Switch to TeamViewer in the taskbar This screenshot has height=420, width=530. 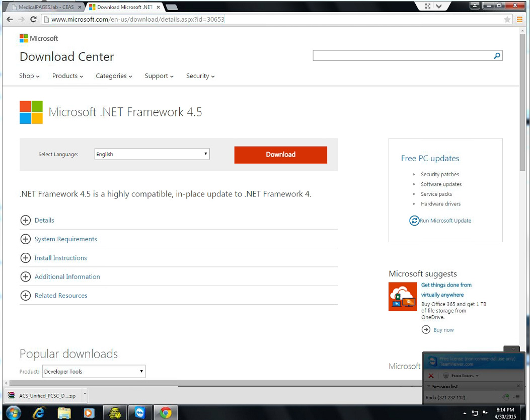[x=140, y=412]
